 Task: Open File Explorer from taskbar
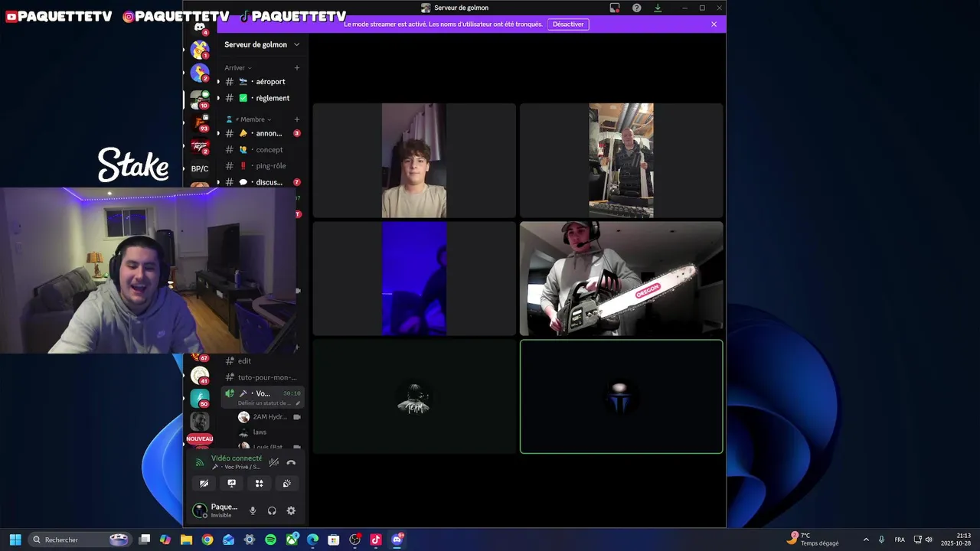(x=186, y=540)
